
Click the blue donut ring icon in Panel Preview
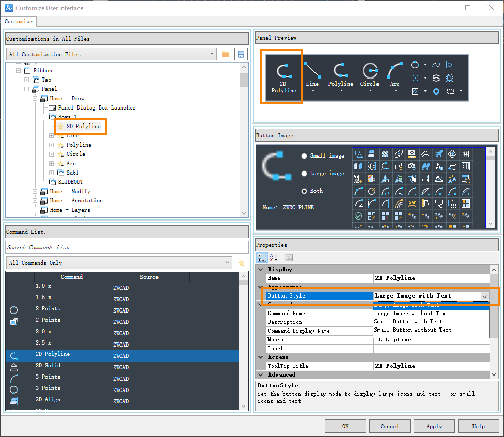pos(436,91)
